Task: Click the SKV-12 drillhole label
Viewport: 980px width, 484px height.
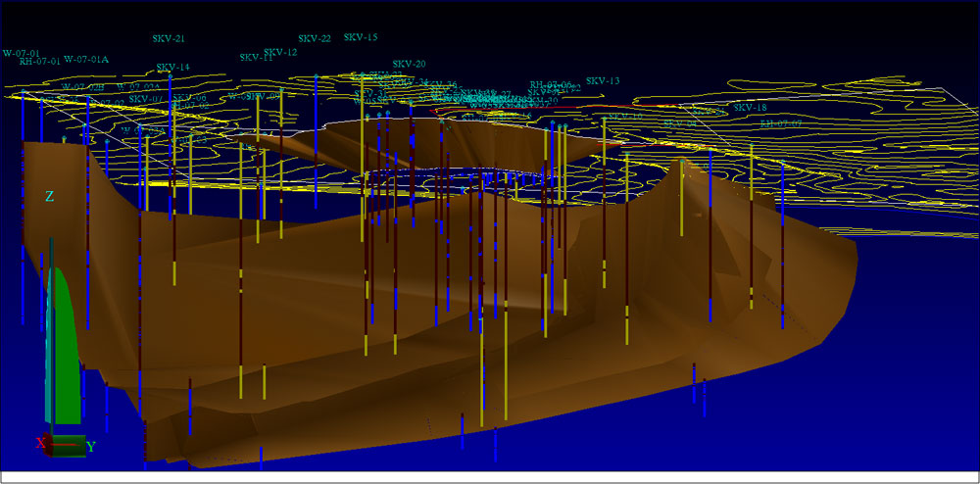Action: (x=280, y=52)
